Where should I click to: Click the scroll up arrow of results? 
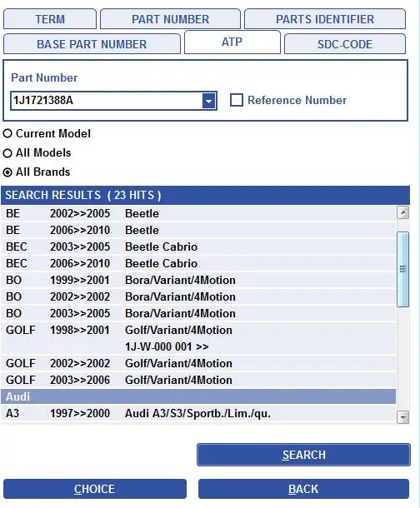click(x=403, y=212)
